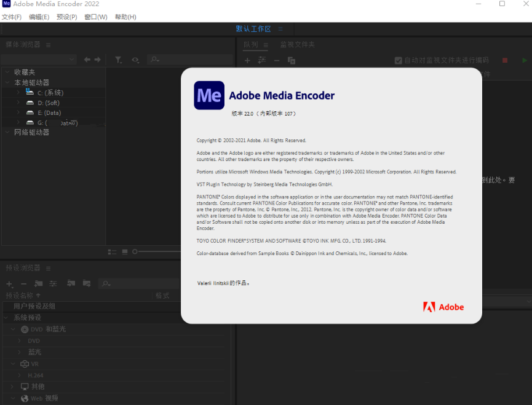
Task: Click the duplicate icon in queue toolbar
Action: pos(292,60)
